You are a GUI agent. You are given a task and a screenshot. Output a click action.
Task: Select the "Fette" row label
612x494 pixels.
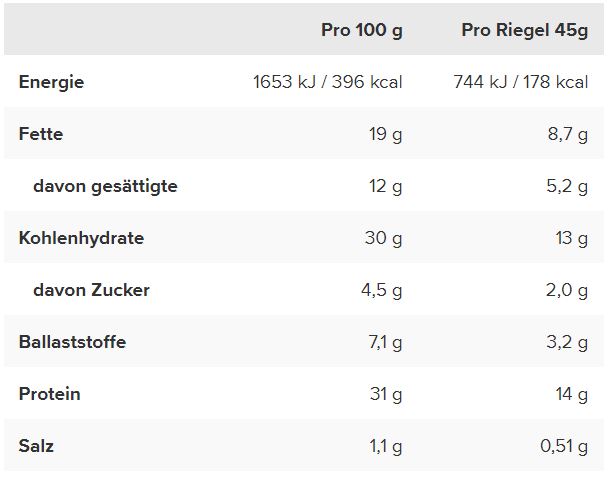[x=41, y=134]
